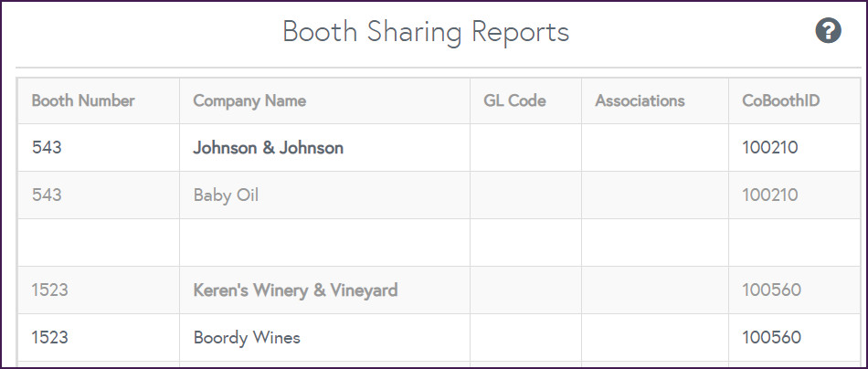Click GL Code cell in Boordy Wines row
868x369 pixels.
pyautogui.click(x=525, y=338)
